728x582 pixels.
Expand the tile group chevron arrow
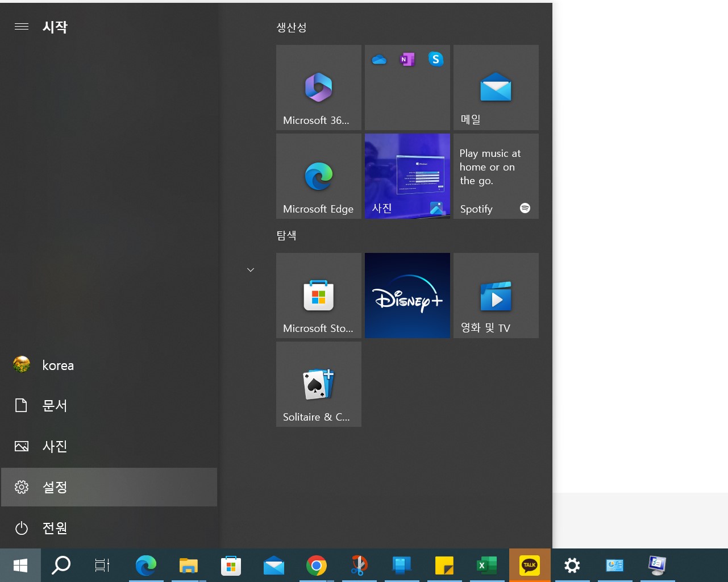[251, 269]
